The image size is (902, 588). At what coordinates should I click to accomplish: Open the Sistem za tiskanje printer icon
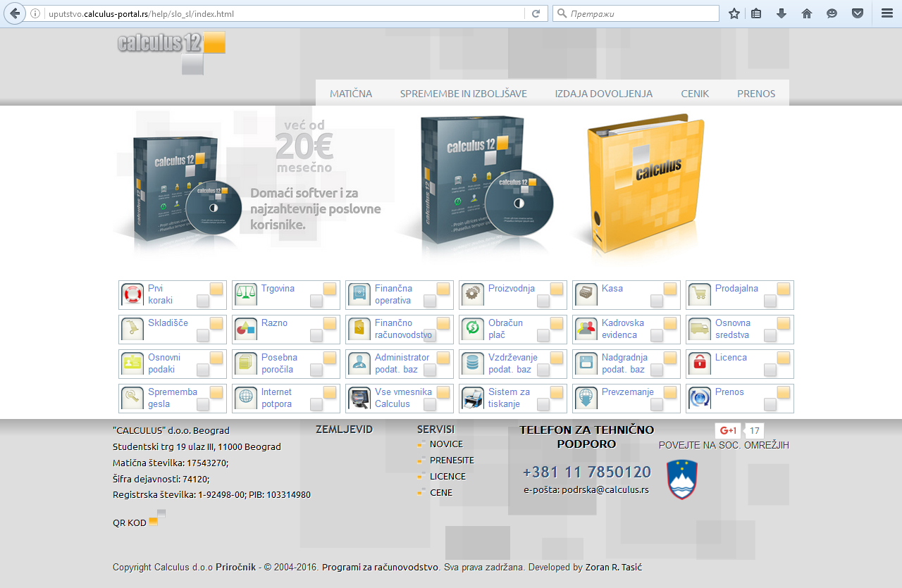pyautogui.click(x=473, y=398)
